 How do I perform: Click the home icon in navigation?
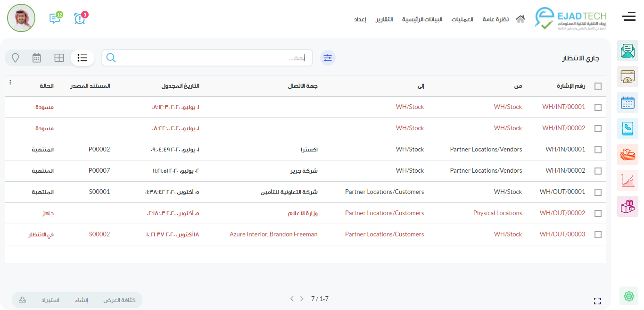tap(520, 19)
